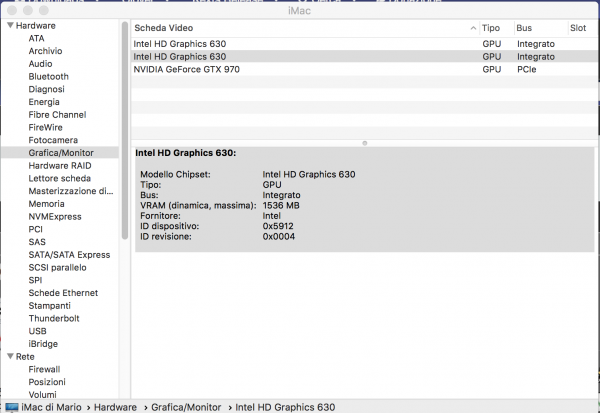The width and height of the screenshot is (600, 413).
Task: Select Posizioni under Rete
Action: (47, 382)
